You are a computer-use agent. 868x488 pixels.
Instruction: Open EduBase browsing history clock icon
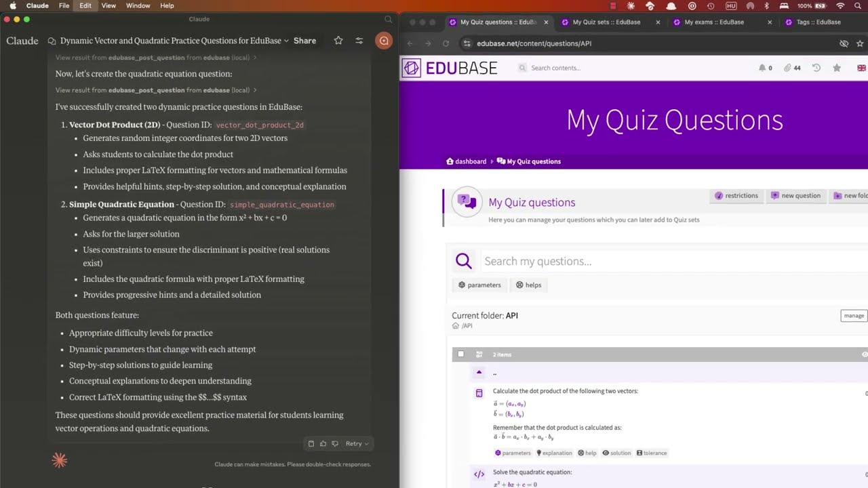pos(816,68)
